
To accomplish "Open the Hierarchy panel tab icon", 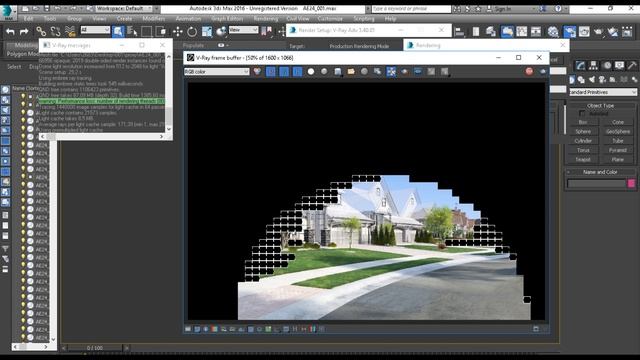I will click(x=593, y=65).
